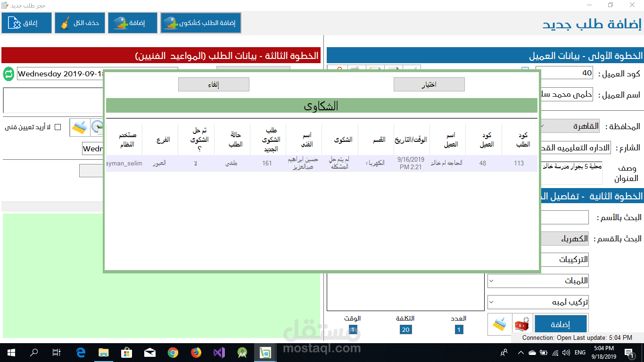Click the top toolbar إضافة button

(132, 23)
